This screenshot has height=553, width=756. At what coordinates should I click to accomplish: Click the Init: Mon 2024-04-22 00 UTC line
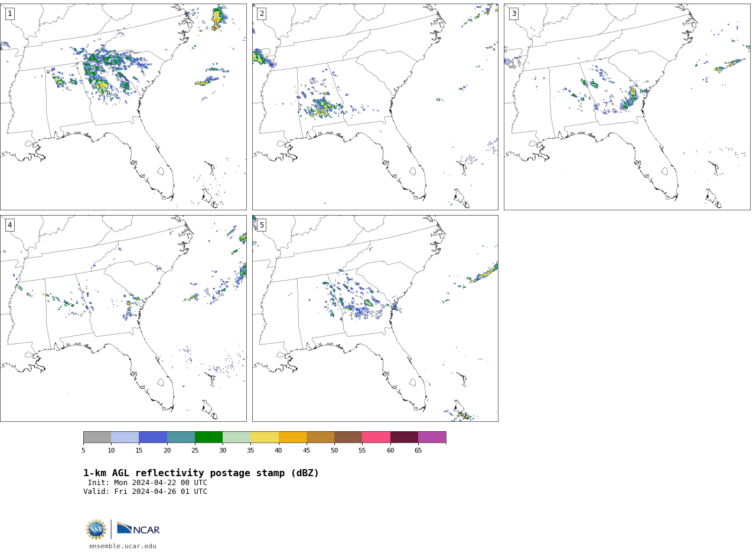[x=148, y=483]
